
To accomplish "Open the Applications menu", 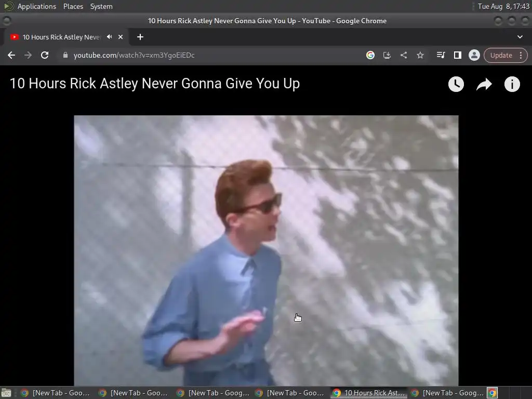I will pos(37,6).
